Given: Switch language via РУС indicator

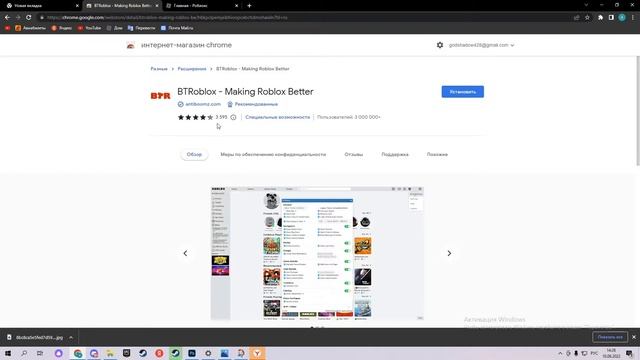Looking at the screenshot, I should (x=594, y=353).
